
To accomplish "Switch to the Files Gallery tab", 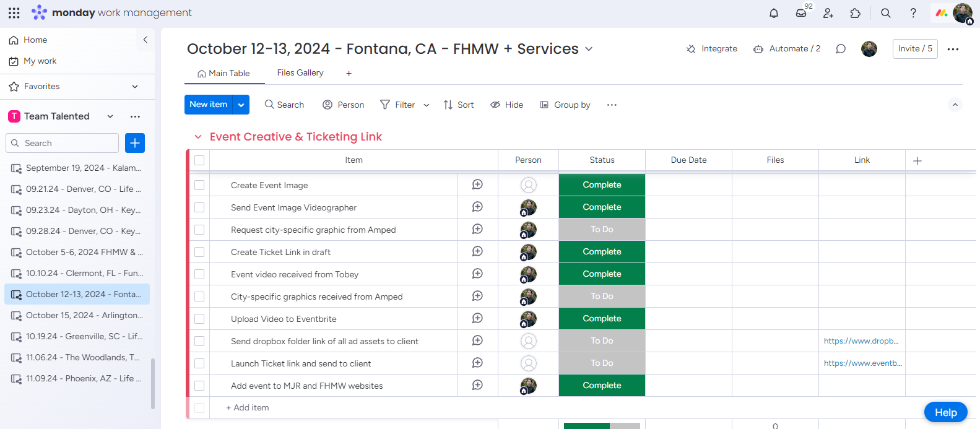I will (x=300, y=73).
